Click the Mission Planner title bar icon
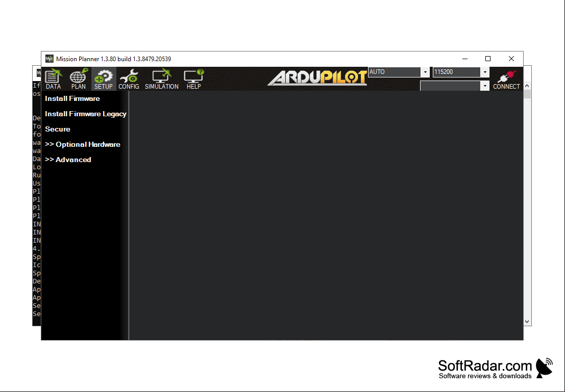The height and width of the screenshot is (392, 565). point(49,59)
